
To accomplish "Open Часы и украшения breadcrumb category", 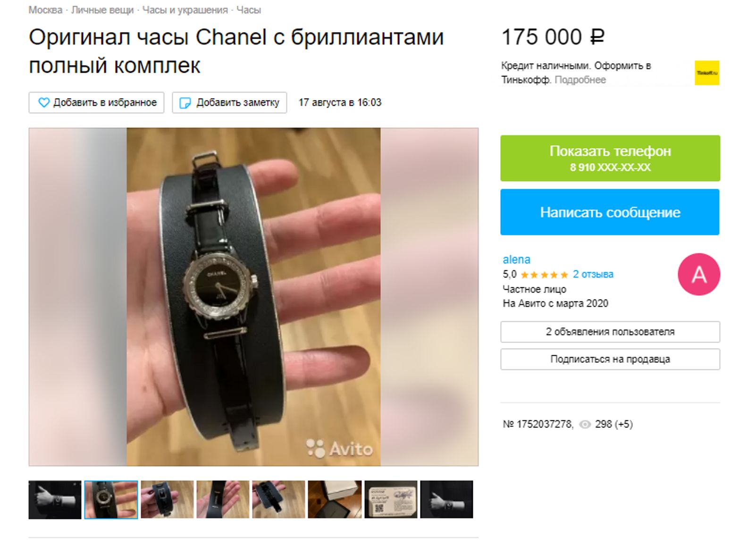I will [185, 10].
